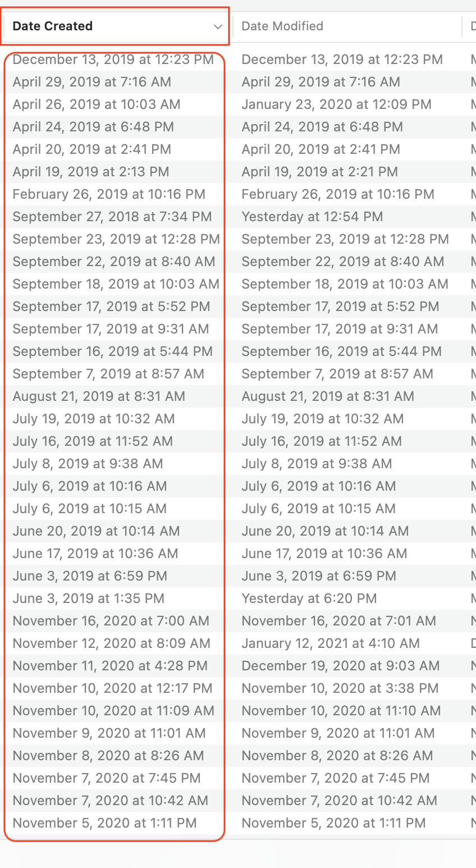The image size is (476, 868).
Task: Click modified date January 12, 2021 at 4:10 AM
Action: click(x=330, y=643)
